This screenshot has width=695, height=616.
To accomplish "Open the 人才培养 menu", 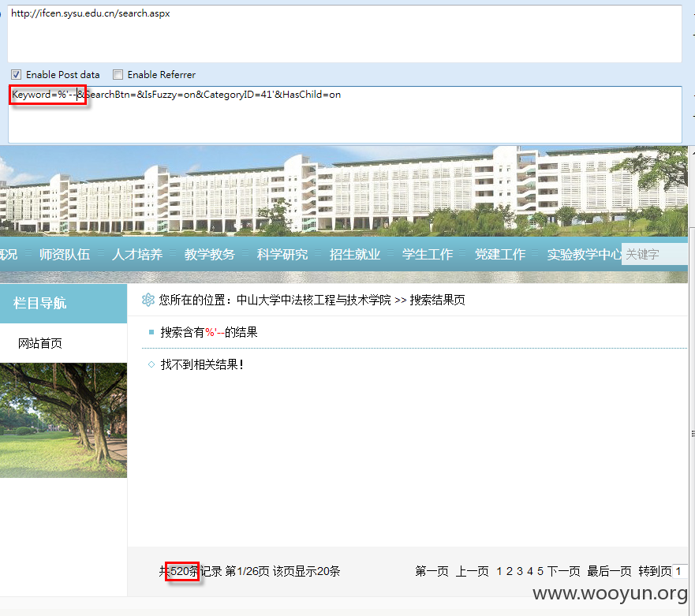I will coord(137,255).
